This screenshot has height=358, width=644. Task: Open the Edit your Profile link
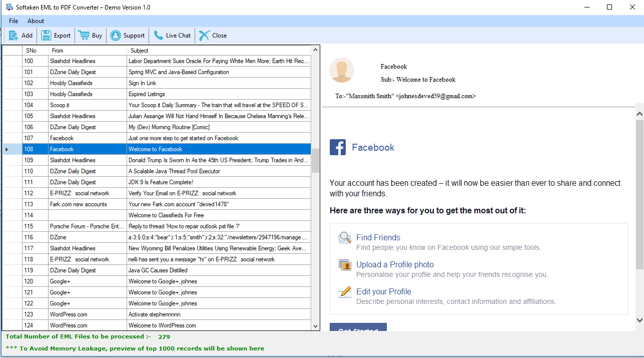click(384, 292)
